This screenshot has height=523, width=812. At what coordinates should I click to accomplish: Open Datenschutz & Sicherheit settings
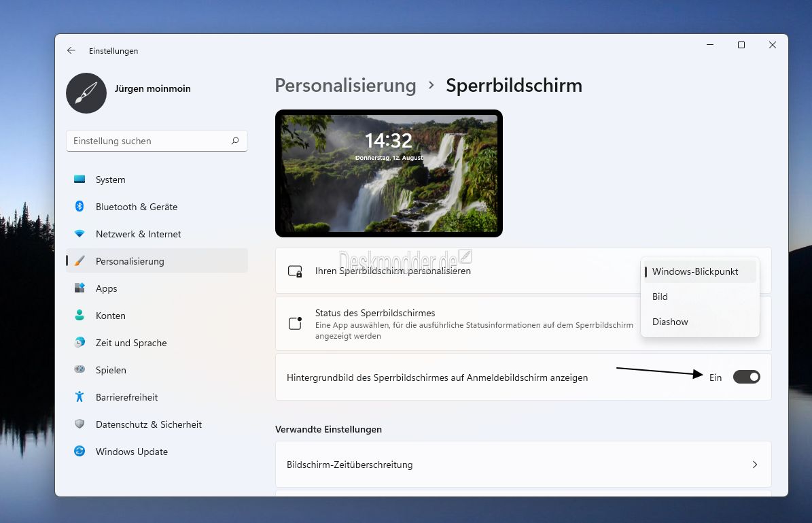click(156, 424)
